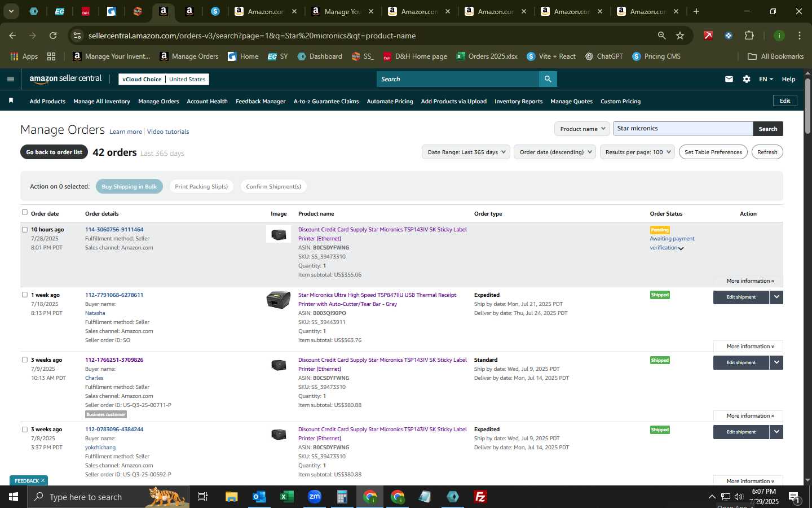Click the page vertical scrollbar
The image size is (812, 508).
807,106
